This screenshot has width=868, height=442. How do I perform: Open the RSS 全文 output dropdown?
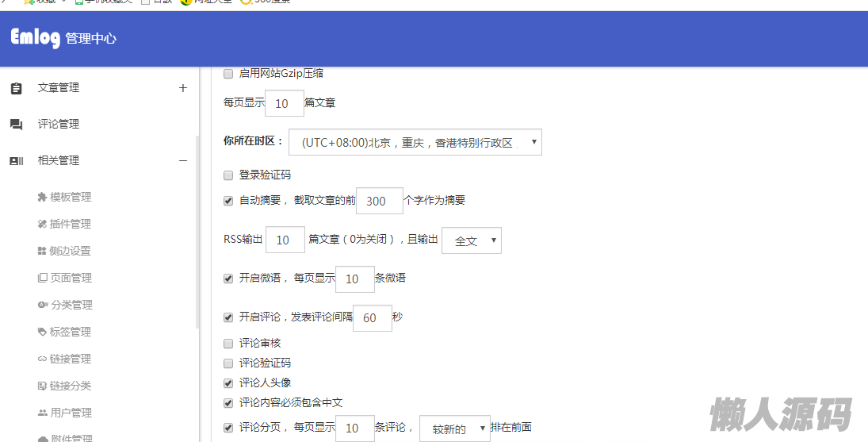pyautogui.click(x=472, y=240)
